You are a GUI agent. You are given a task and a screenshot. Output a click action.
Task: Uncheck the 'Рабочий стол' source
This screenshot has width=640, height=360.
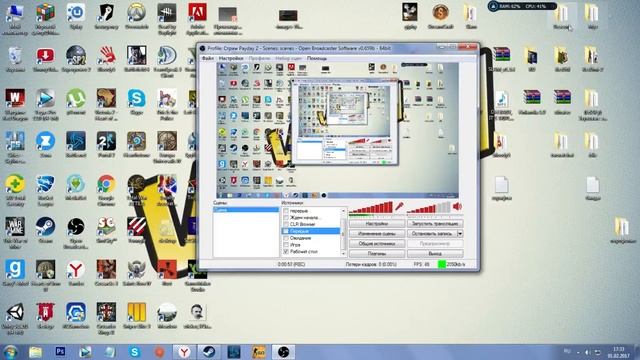point(286,252)
